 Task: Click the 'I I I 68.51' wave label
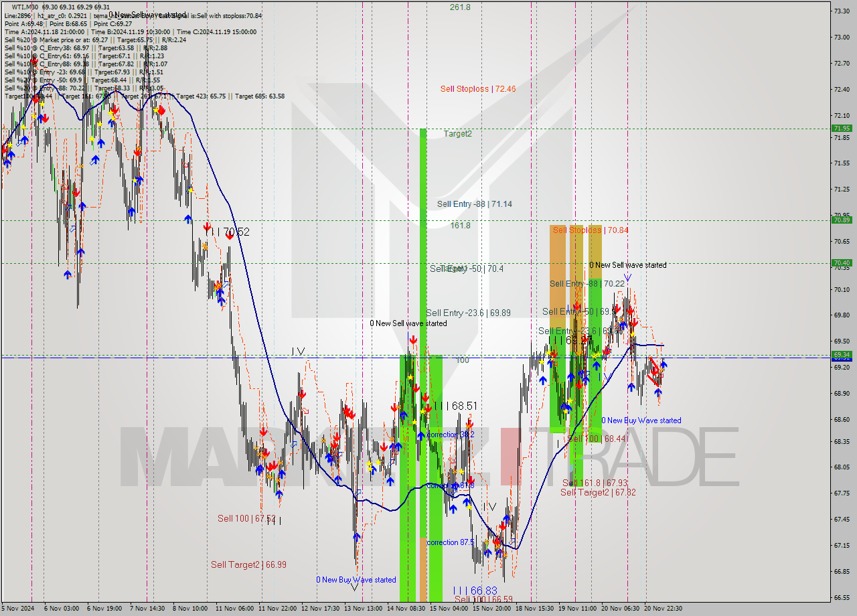[x=455, y=406]
